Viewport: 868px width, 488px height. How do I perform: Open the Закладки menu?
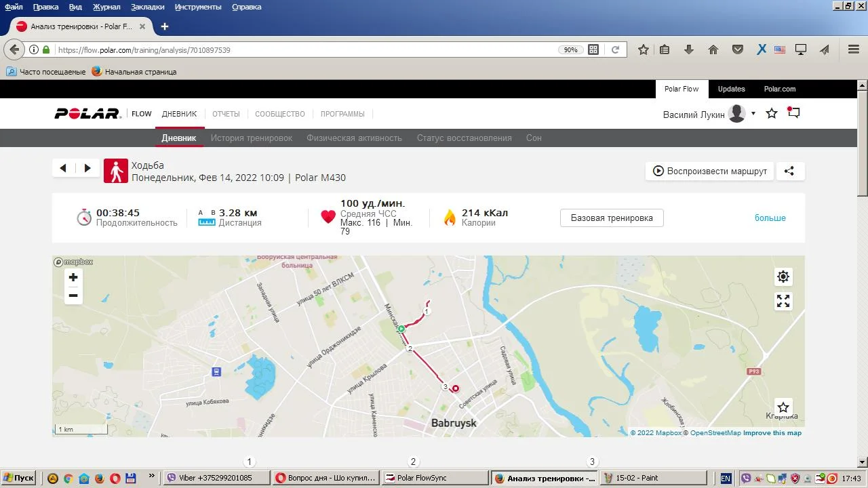point(147,7)
